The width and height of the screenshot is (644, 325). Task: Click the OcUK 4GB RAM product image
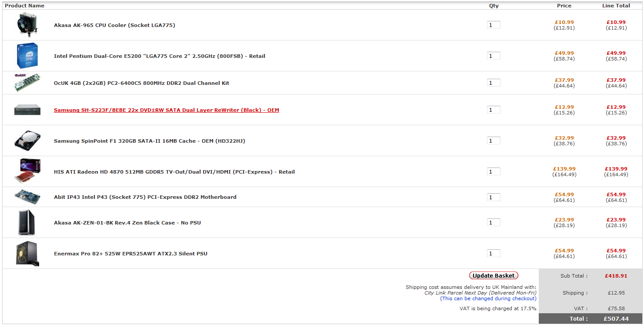coord(27,82)
